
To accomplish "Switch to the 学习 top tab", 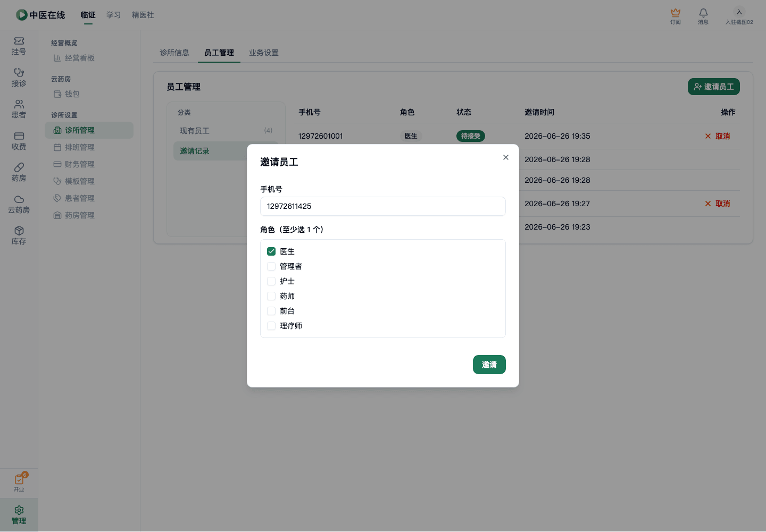I will coord(114,15).
